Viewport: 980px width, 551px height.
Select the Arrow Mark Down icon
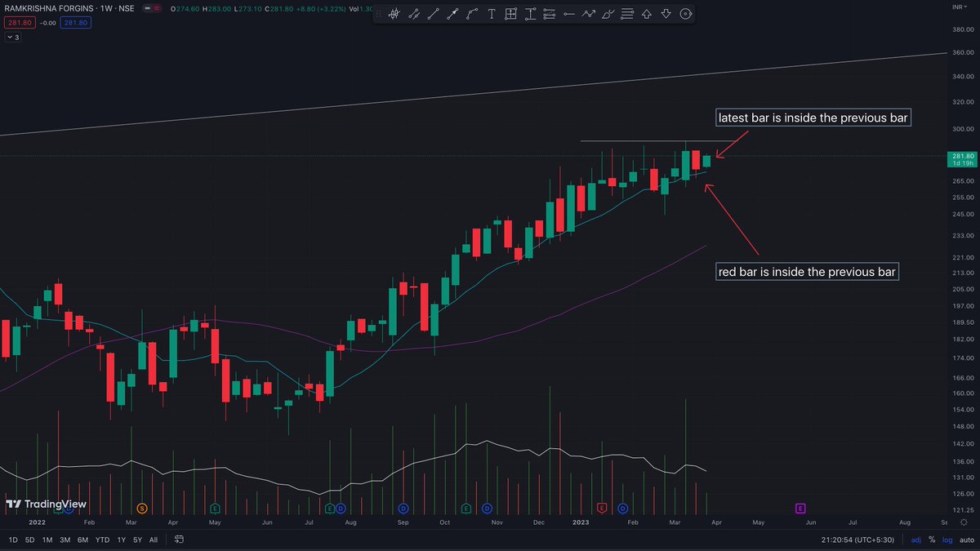pos(667,14)
